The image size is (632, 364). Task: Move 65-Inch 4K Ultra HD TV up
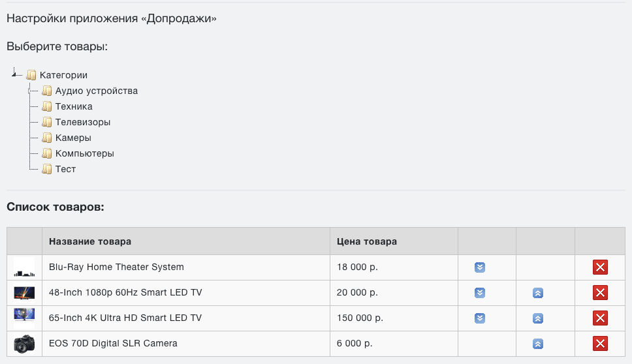point(538,318)
